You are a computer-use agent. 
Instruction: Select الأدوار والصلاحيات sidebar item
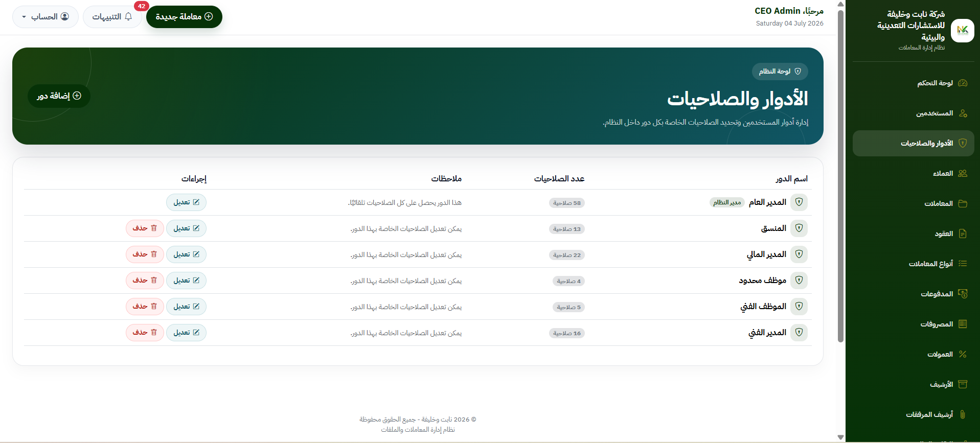click(x=913, y=144)
